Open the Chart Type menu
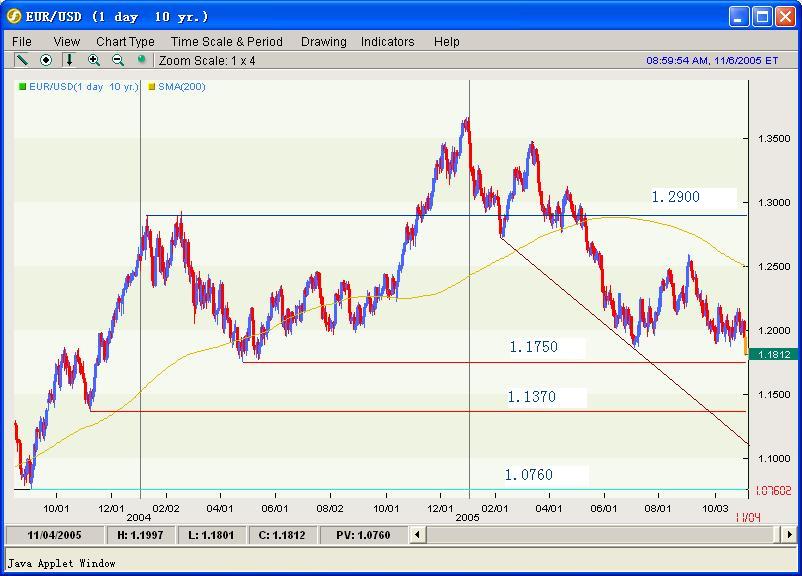This screenshot has height=576, width=802. [125, 41]
